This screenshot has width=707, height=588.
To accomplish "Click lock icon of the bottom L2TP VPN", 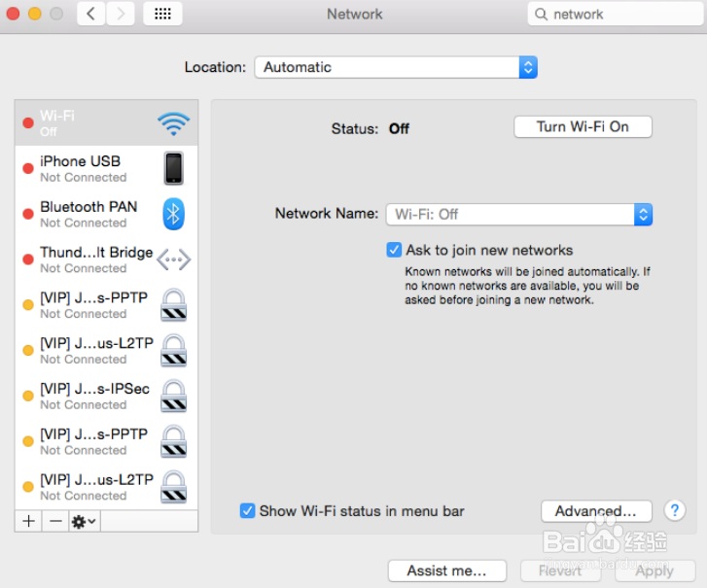I will (174, 487).
